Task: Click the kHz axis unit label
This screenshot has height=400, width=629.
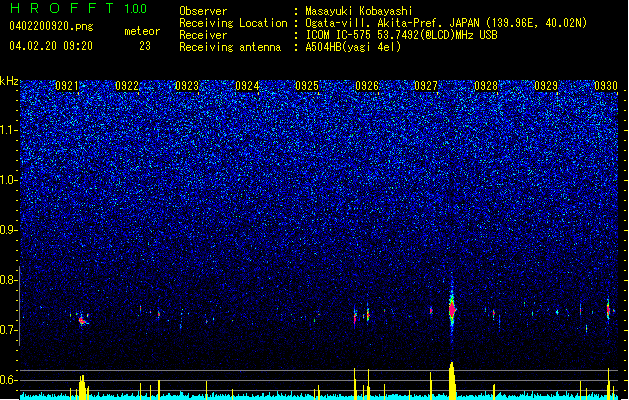Action: pyautogui.click(x=9, y=81)
